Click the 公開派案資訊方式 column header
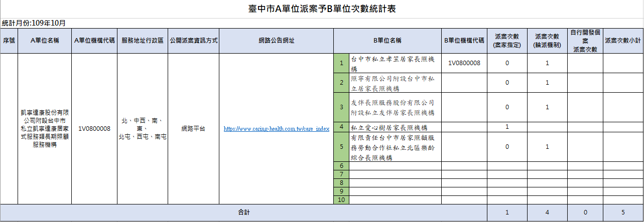Viewport: 644px width, 222px height. coord(193,41)
